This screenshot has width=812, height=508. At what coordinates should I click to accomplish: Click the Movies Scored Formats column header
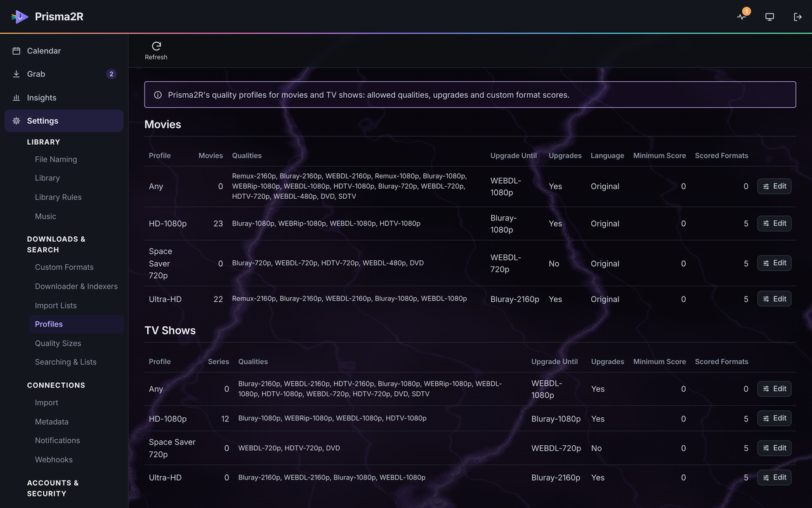click(x=721, y=156)
